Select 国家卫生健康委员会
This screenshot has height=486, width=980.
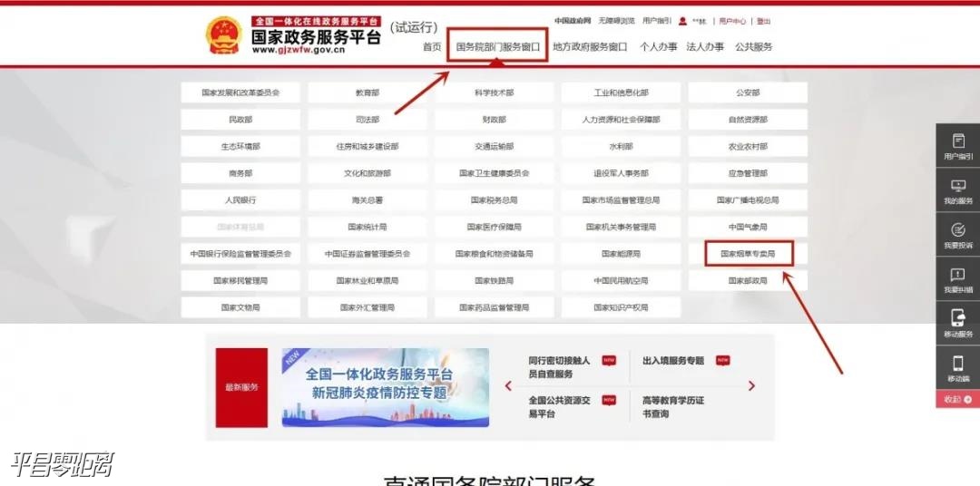(495, 173)
